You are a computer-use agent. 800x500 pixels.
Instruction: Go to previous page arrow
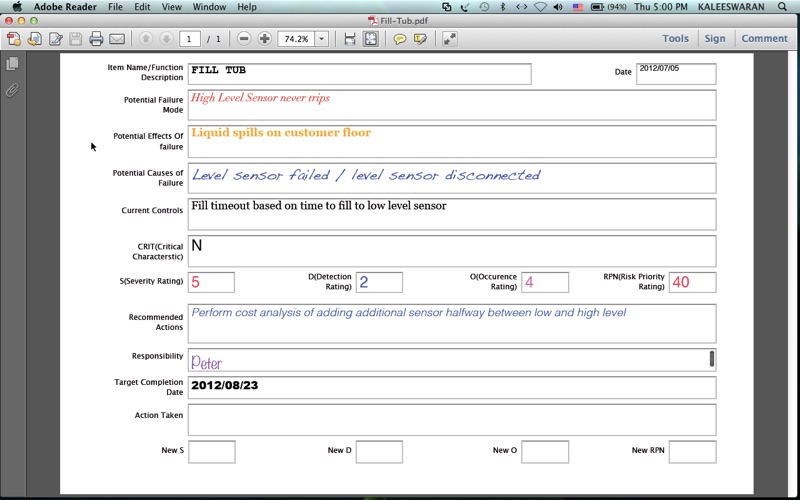click(x=145, y=39)
